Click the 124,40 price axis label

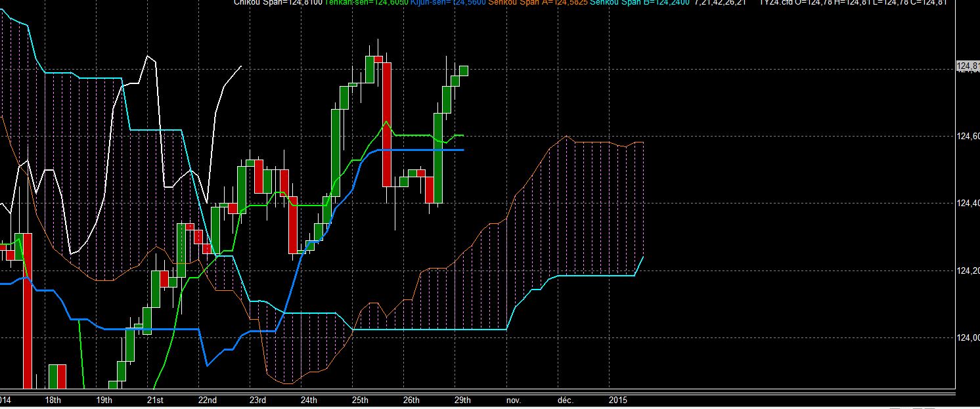point(969,204)
